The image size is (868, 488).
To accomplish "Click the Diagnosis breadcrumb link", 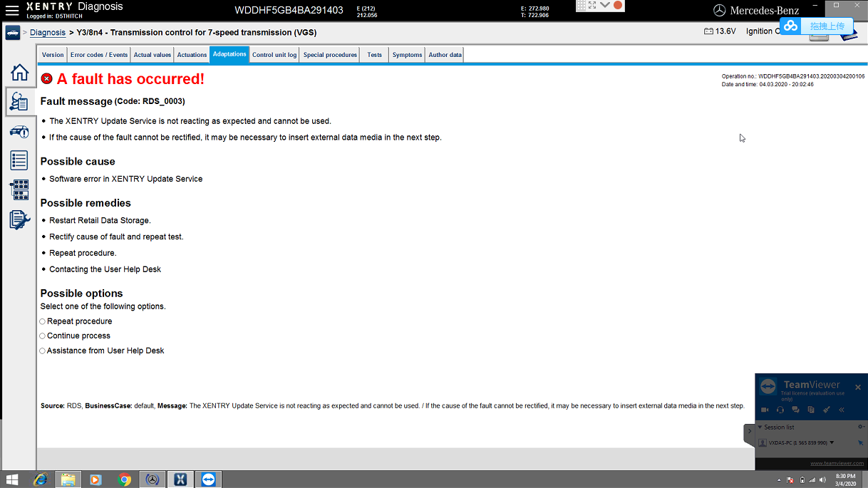I will pyautogui.click(x=48, y=33).
